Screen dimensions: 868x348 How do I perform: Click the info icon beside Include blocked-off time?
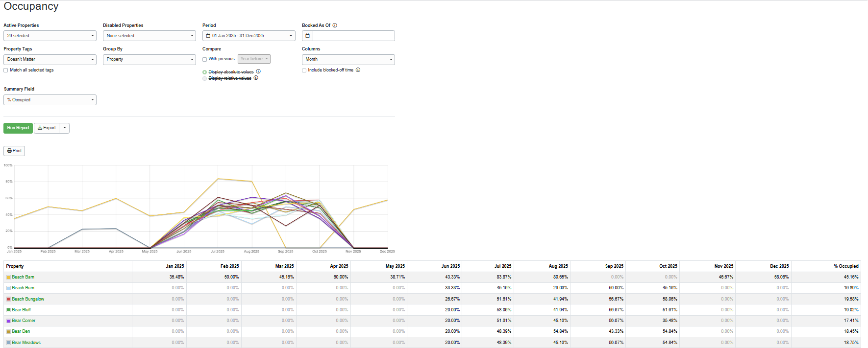coord(358,70)
